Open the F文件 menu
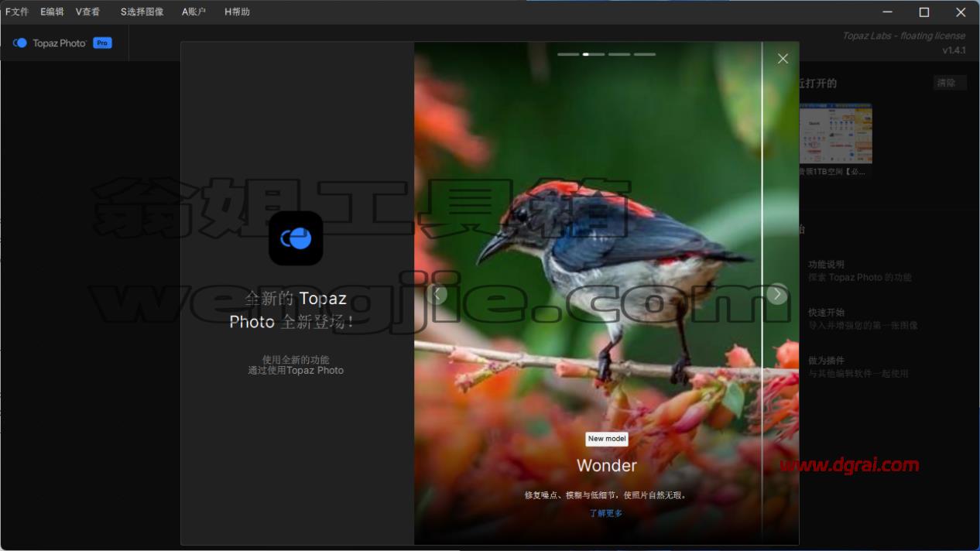This screenshot has width=980, height=551. (x=17, y=12)
